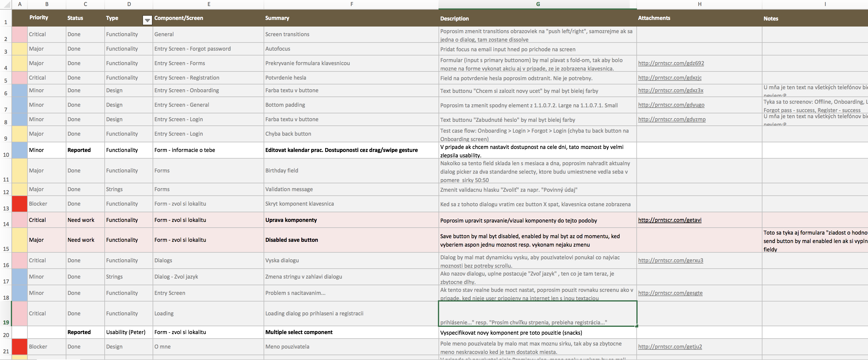Select column B header
This screenshot has height=360, width=868.
46,4
